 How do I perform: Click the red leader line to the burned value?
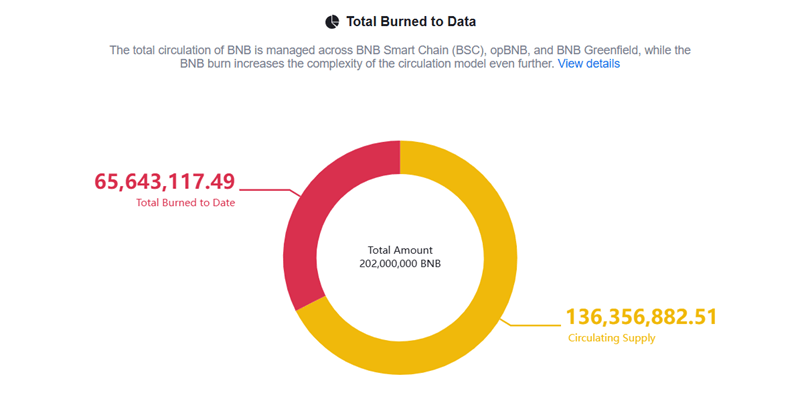tap(265, 189)
